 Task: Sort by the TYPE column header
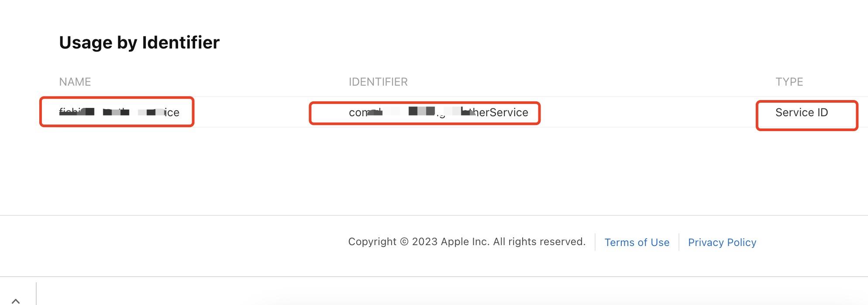tap(789, 82)
